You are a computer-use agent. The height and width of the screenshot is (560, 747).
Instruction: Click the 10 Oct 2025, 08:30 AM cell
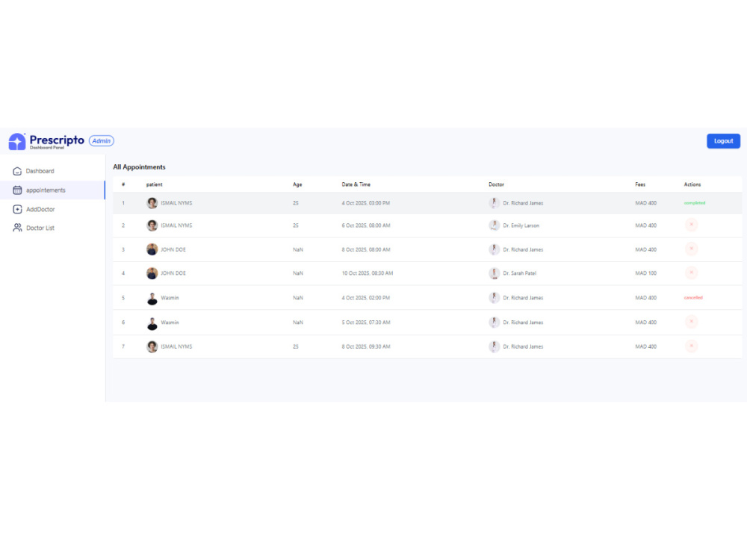point(368,273)
